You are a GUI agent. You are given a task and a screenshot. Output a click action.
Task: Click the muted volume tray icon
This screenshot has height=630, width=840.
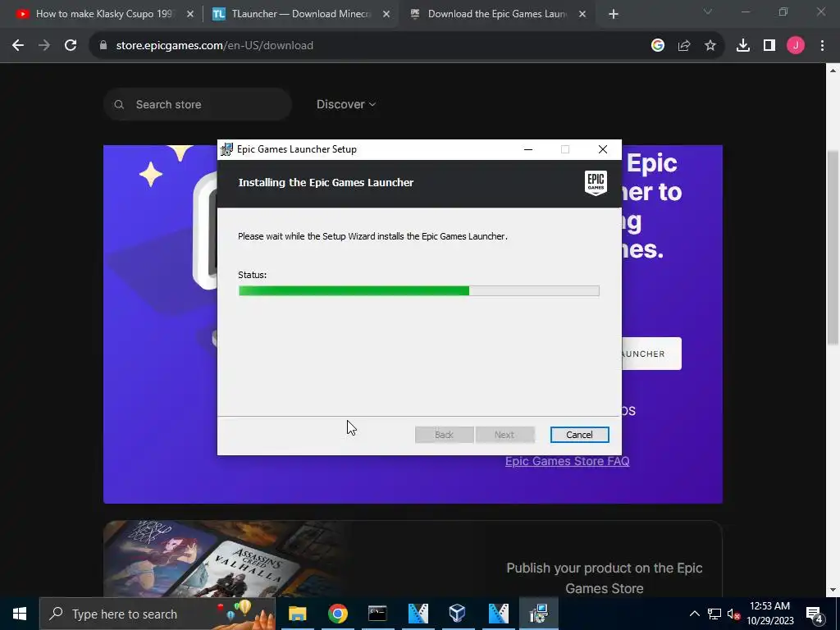[x=734, y=614]
